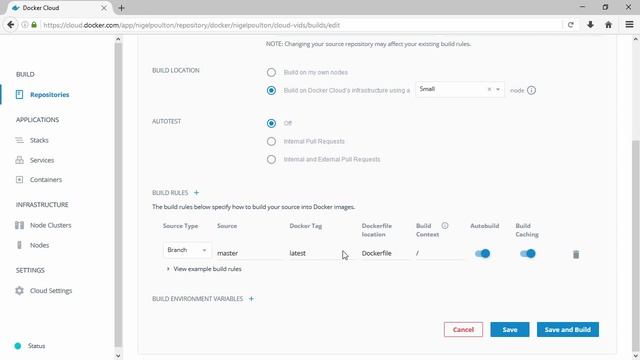640x360 pixels.
Task: Click sidebar scroll down arrow
Action: point(118,356)
